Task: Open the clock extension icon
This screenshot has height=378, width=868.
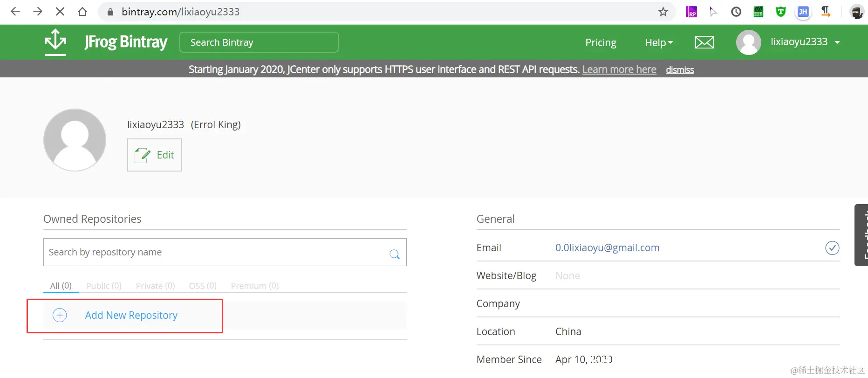Action: 736,12
